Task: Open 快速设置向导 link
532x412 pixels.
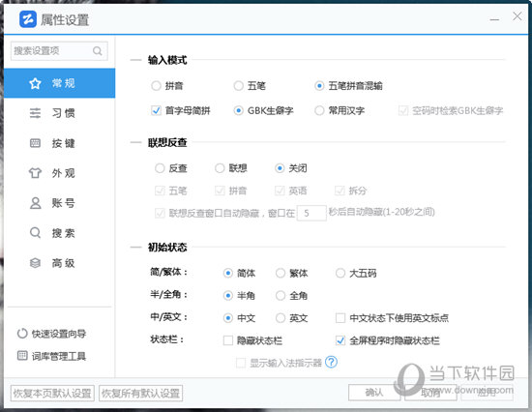Action: [59, 334]
